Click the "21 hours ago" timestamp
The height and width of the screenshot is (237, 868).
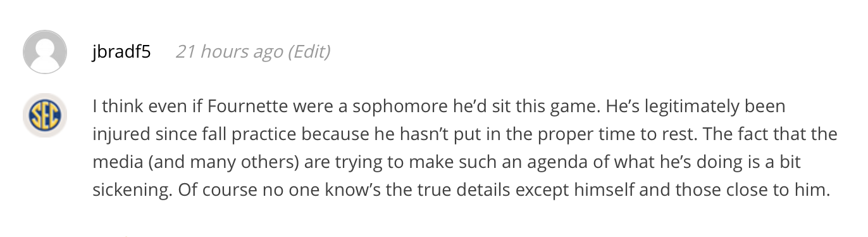pos(229,51)
